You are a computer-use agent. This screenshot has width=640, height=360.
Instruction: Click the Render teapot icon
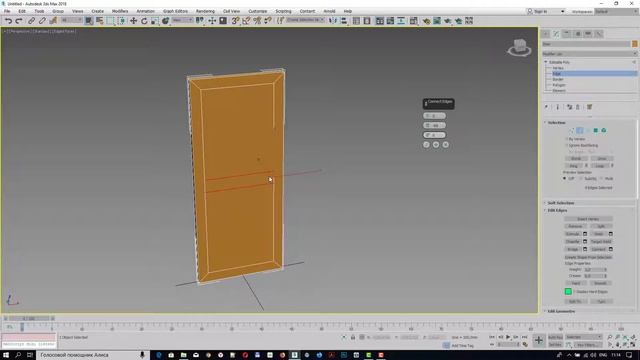[x=448, y=20]
